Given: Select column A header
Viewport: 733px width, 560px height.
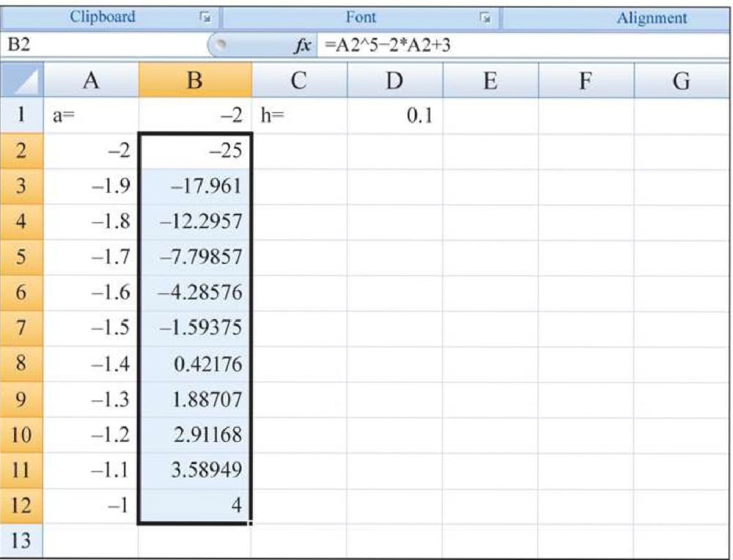Looking at the screenshot, I should click(91, 81).
